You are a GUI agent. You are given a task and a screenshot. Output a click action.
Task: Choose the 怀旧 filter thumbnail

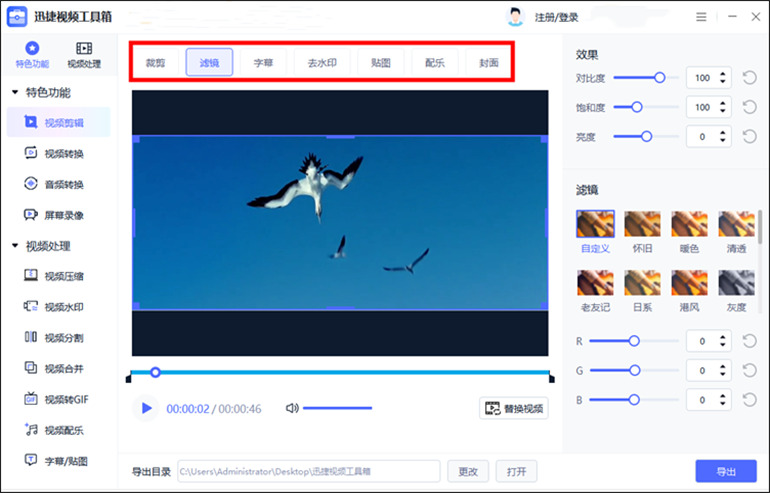(642, 224)
